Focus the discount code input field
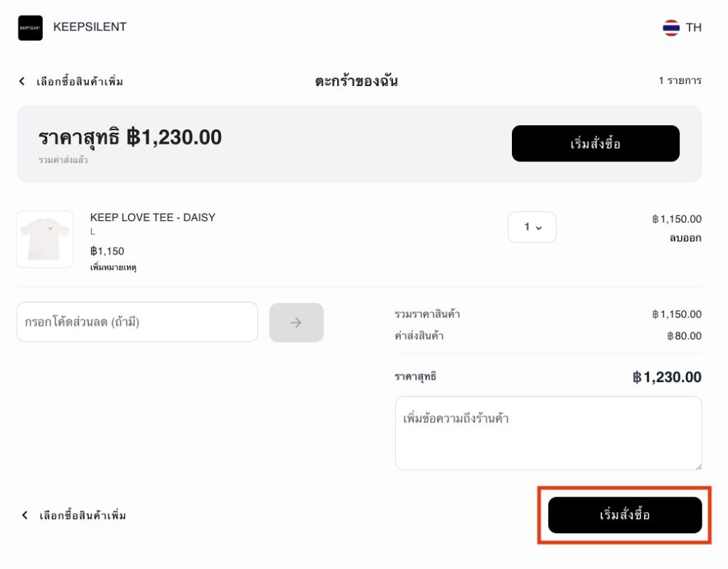The width and height of the screenshot is (728, 569). pos(137,322)
